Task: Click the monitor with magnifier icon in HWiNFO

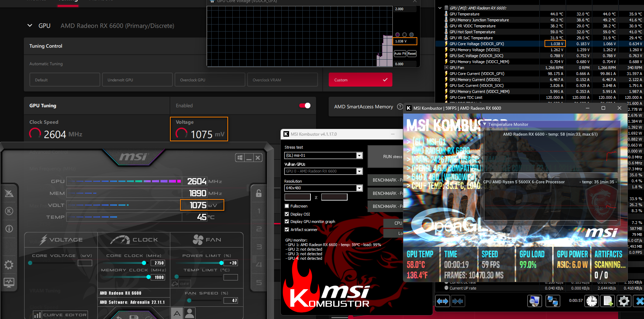Action: [x=535, y=301]
